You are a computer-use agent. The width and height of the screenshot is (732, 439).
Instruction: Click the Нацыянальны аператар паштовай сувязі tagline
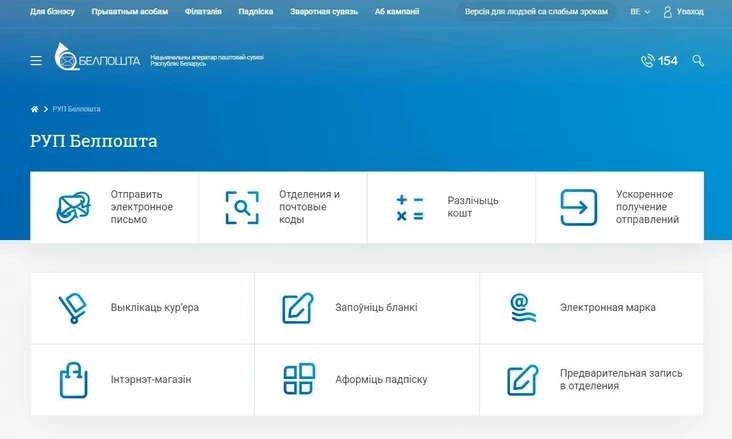(207, 61)
